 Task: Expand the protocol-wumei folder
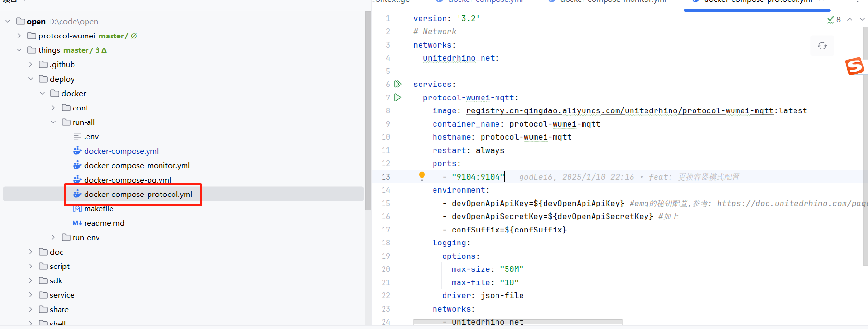pos(19,36)
